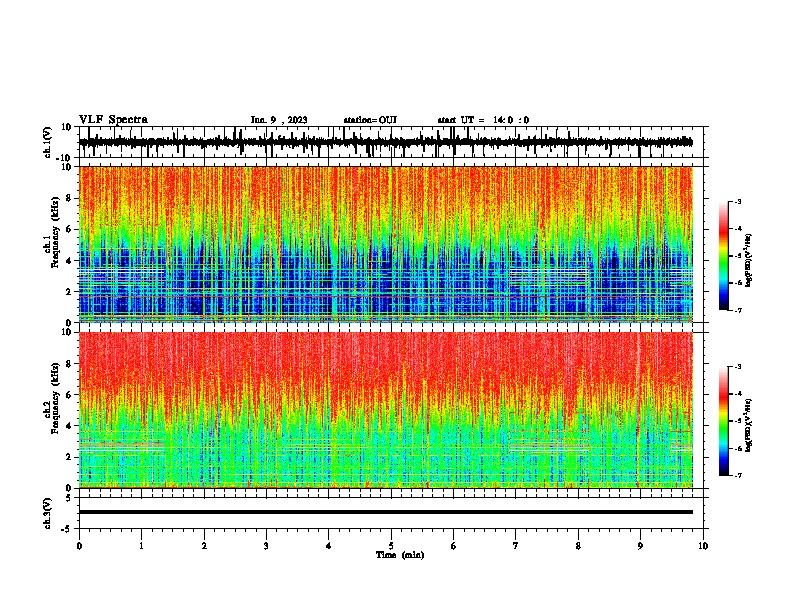792x612 pixels.
Task: Click inside the ch.1 spectrogram panel
Action: coord(385,244)
